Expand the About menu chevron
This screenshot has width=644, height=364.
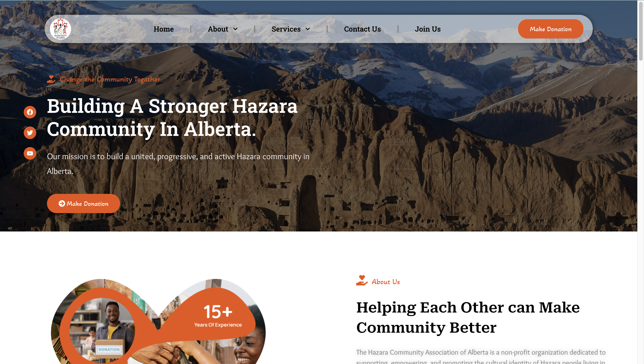[x=235, y=29]
